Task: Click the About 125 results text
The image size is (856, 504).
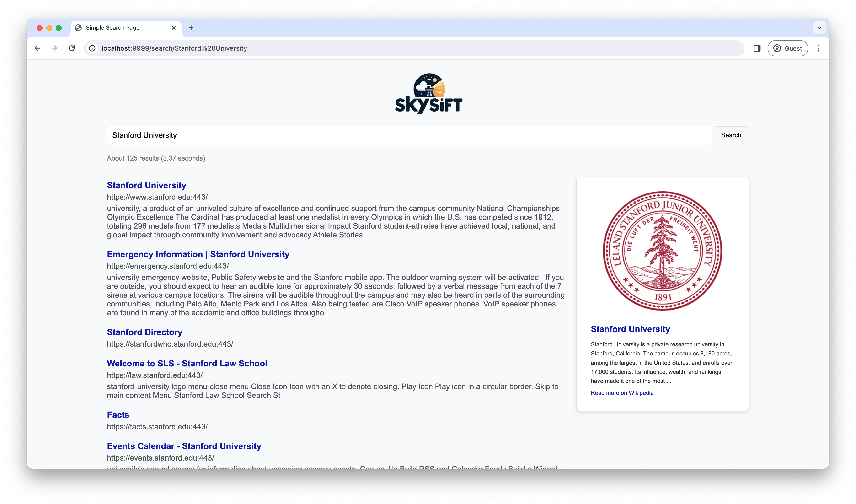Action: pos(156,158)
